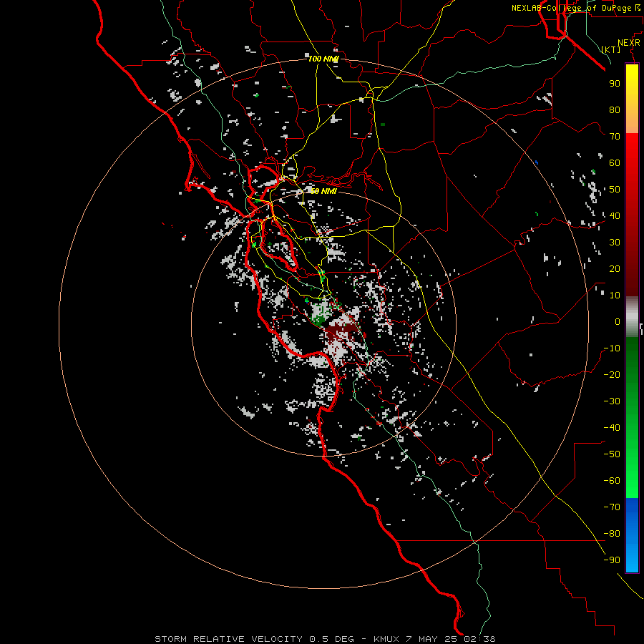Click the positive 90 label on velocity scale
This screenshot has width=644, height=644.
[x=615, y=84]
